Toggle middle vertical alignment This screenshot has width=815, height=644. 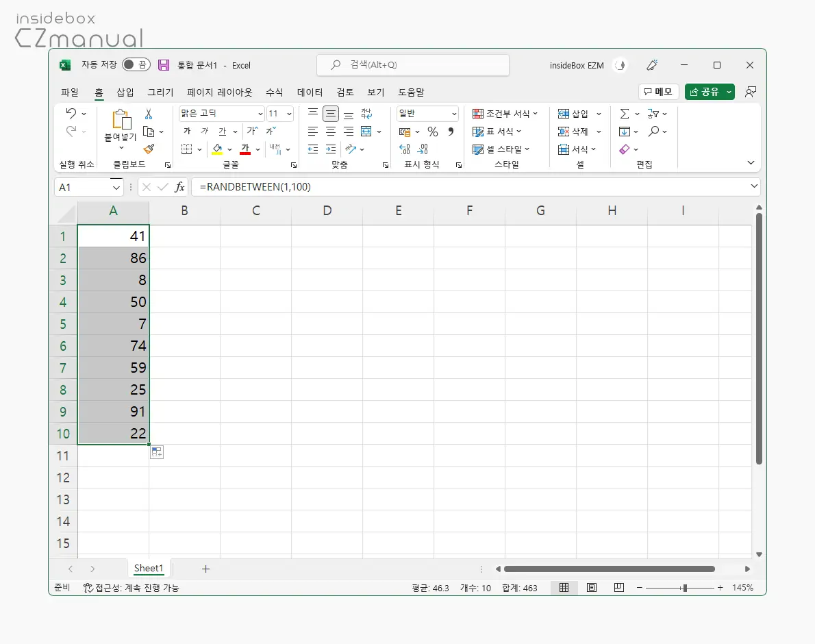331,114
